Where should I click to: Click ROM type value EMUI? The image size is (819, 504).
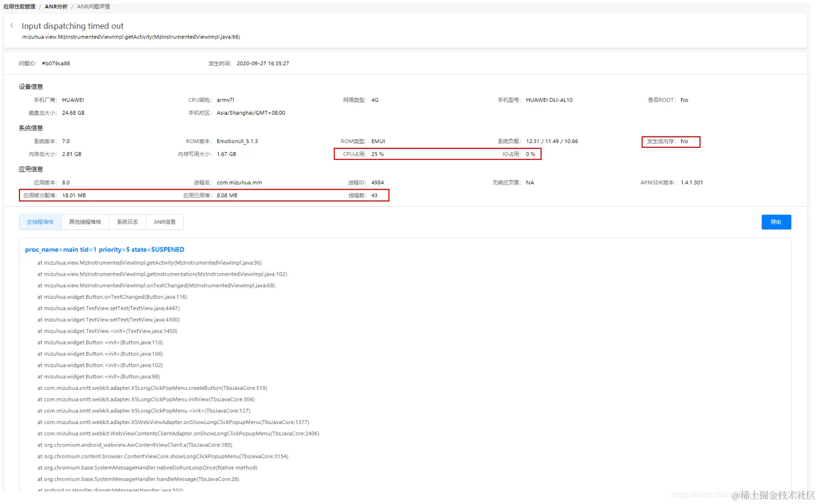(378, 142)
